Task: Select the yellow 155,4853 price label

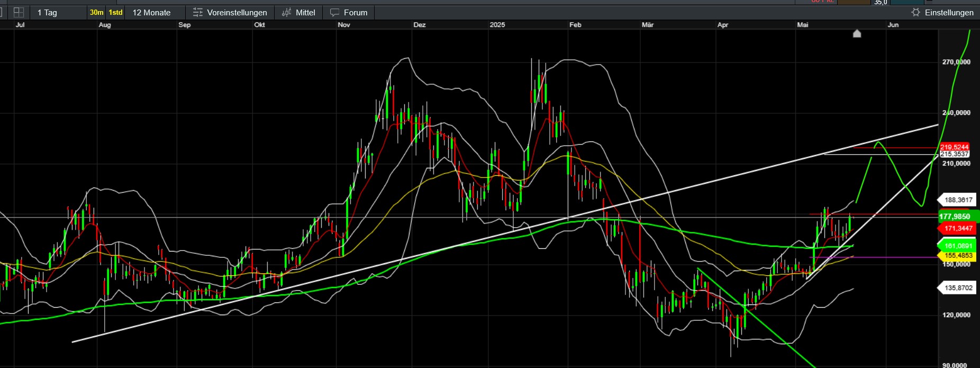Action: click(x=958, y=256)
